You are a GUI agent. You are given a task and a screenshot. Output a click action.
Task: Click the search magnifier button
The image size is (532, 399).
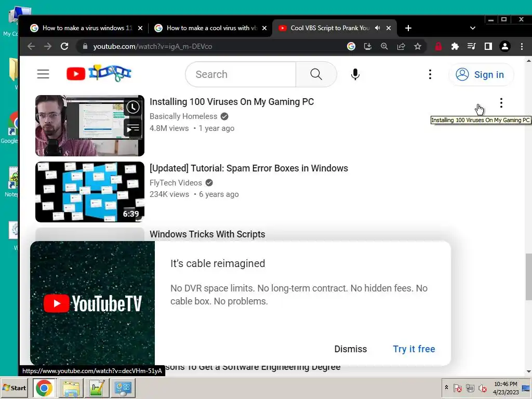(316, 74)
